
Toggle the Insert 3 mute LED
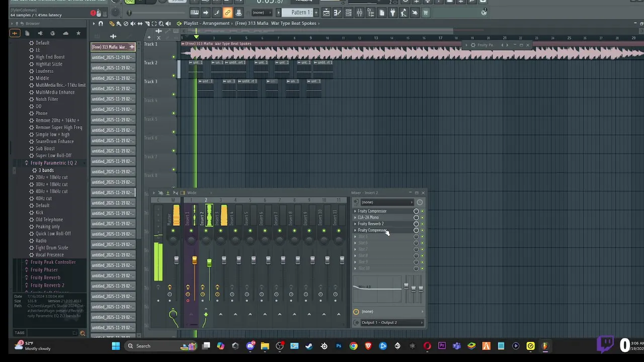coord(220,231)
